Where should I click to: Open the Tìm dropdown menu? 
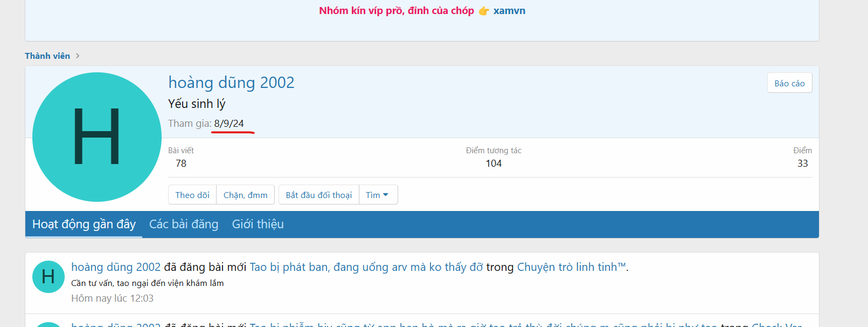pyautogui.click(x=378, y=195)
